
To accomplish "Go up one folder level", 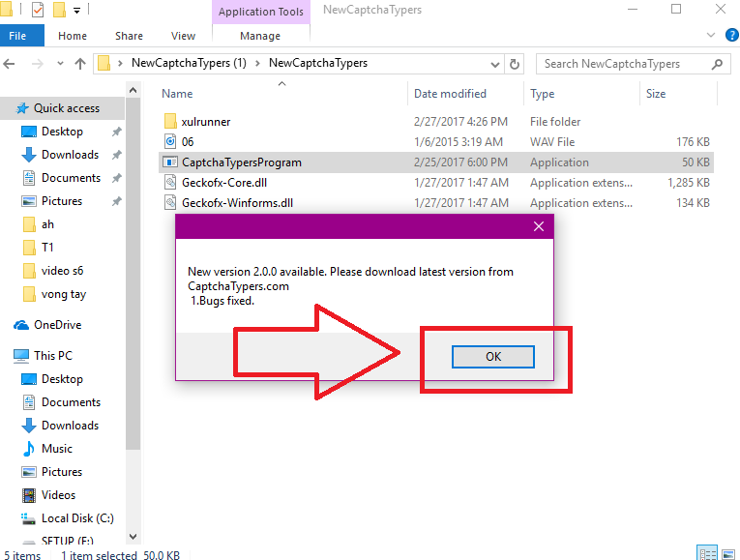I will (80, 63).
